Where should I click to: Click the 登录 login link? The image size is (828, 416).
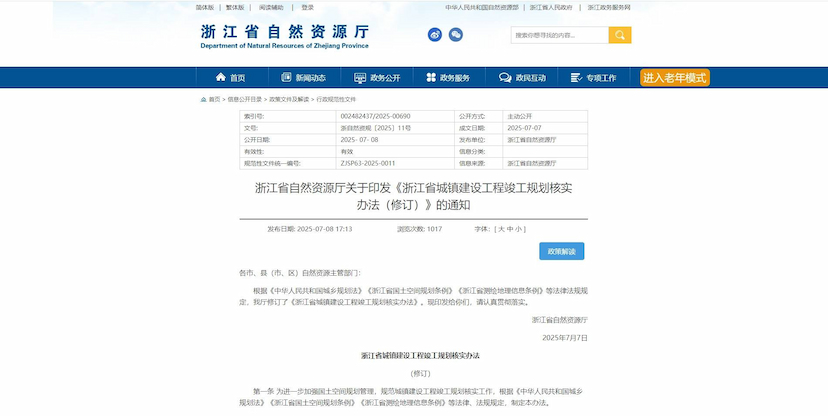pyautogui.click(x=307, y=7)
